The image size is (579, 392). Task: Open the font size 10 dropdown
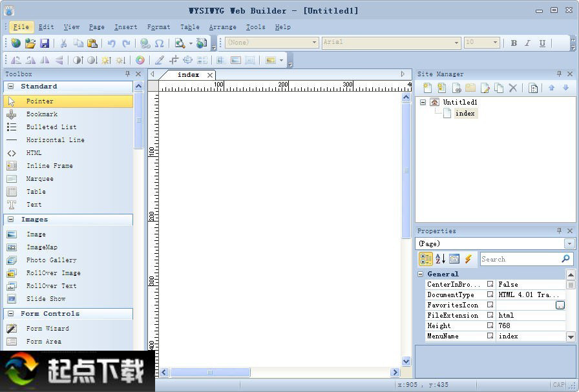click(496, 43)
